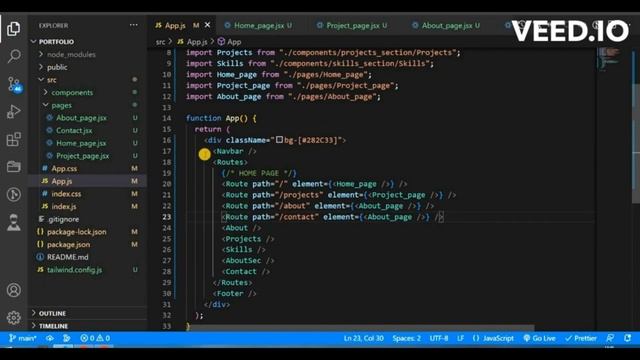Screen dimensions: 640x360
Task: Click the synchronize changes cloud icon
Action: pyautogui.click(x=50, y=338)
